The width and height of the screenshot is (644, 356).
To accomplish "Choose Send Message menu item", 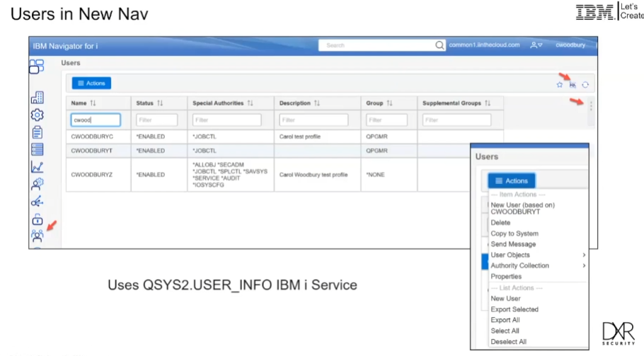I will click(513, 244).
